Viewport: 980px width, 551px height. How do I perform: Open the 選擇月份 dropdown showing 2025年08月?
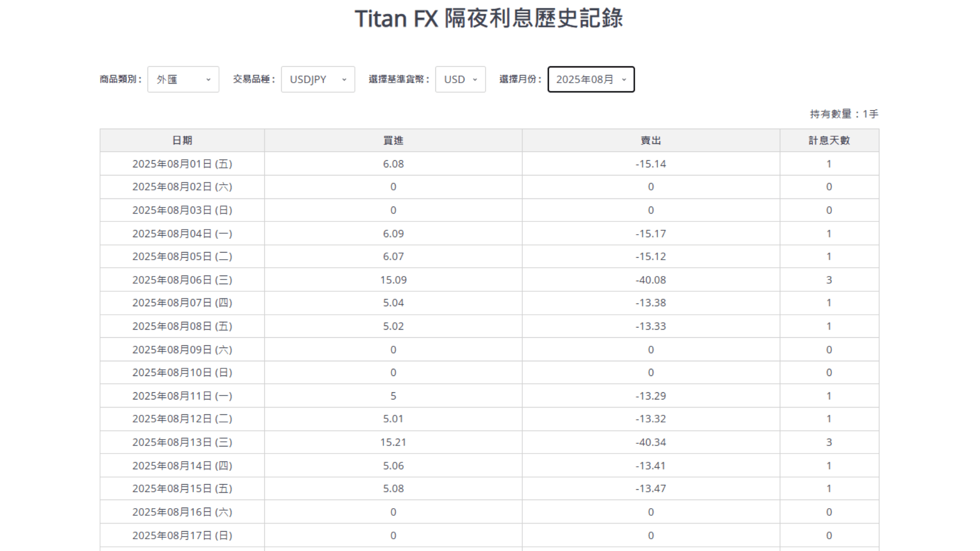pyautogui.click(x=590, y=79)
